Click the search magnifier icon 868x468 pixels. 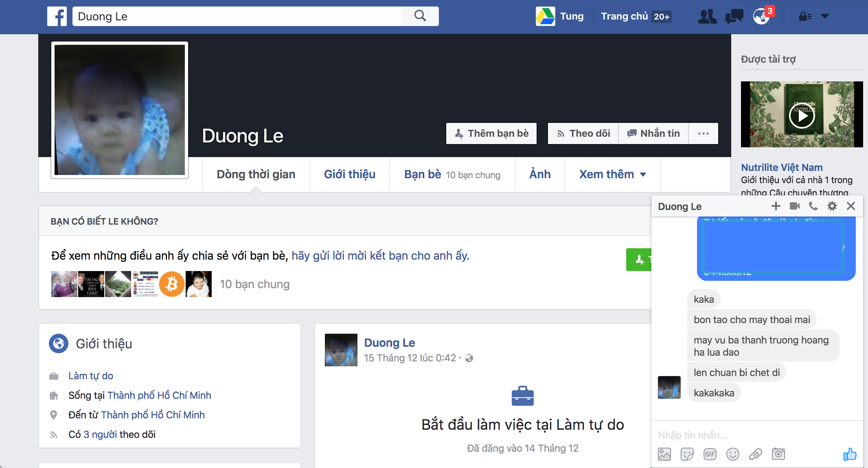pos(420,16)
